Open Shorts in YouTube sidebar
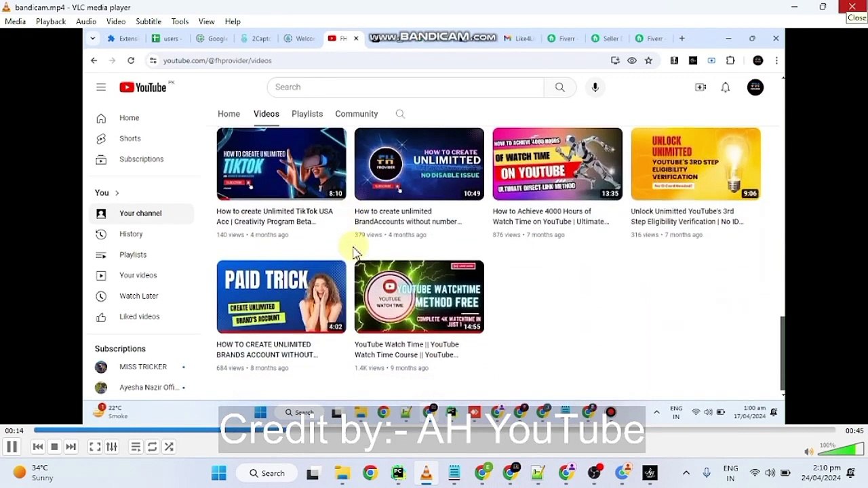Viewport: 868px width, 488px height. [x=141, y=138]
